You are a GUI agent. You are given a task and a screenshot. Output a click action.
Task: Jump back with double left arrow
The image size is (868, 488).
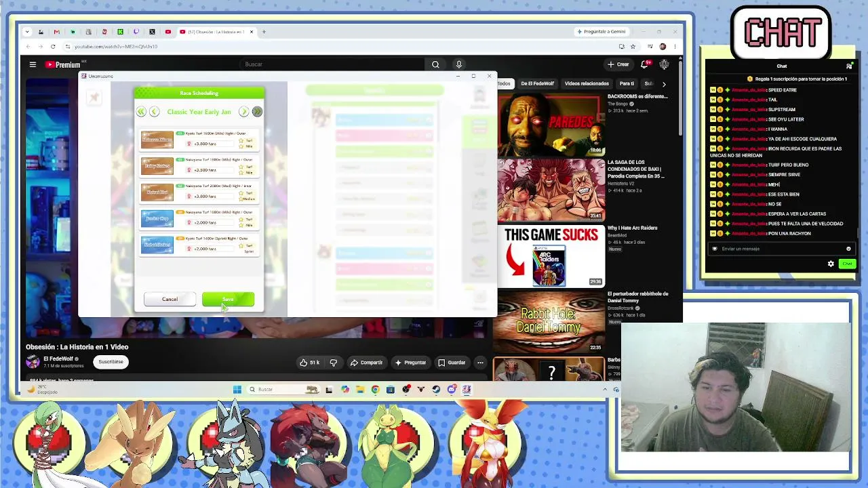(141, 112)
